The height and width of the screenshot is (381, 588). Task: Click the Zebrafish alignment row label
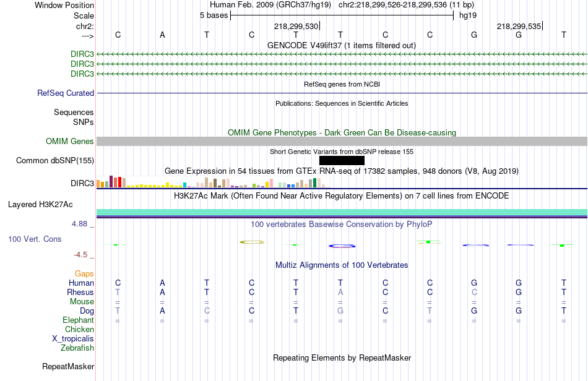tap(77, 348)
